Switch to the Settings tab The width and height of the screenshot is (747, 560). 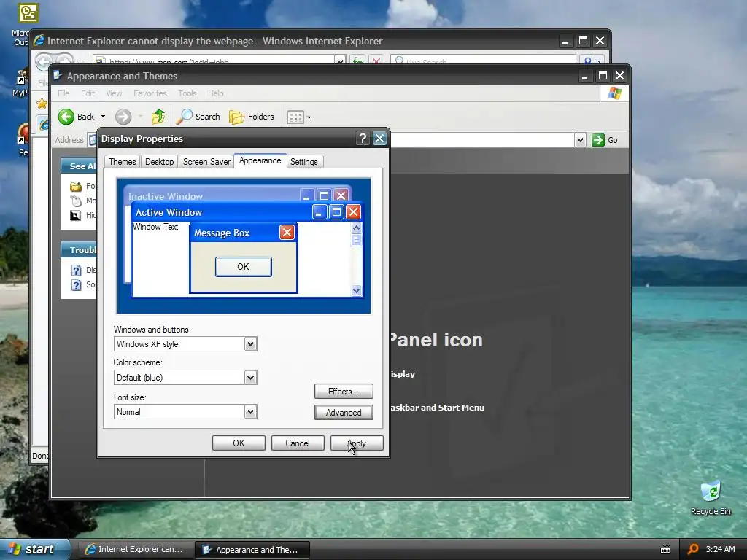point(304,162)
